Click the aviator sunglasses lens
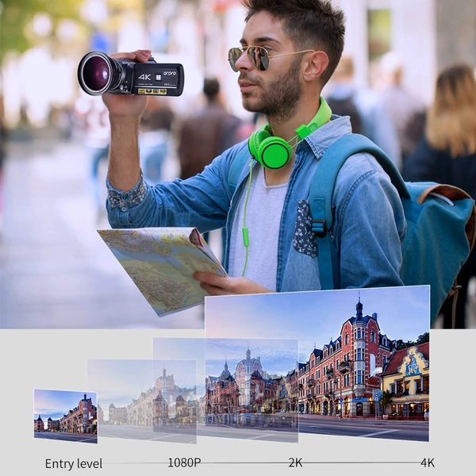 click(259, 59)
